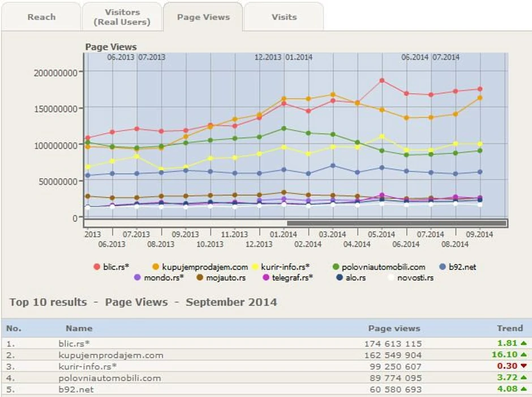
Task: Click the mojauto.rs brown legend dot
Action: [200, 278]
